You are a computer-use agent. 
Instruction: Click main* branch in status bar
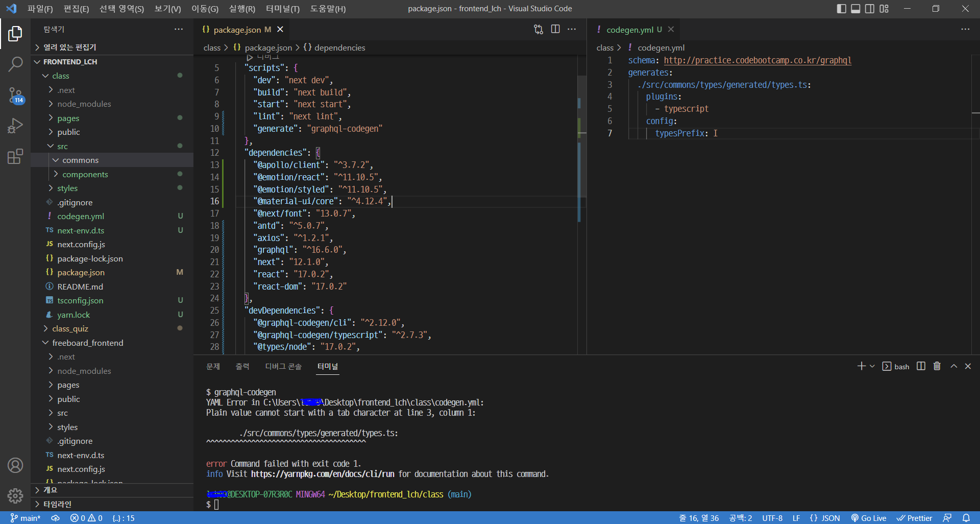tap(26, 518)
